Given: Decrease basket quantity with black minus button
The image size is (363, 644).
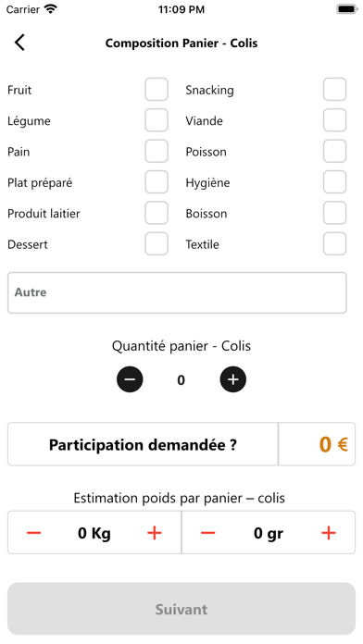Looking at the screenshot, I should (130, 379).
